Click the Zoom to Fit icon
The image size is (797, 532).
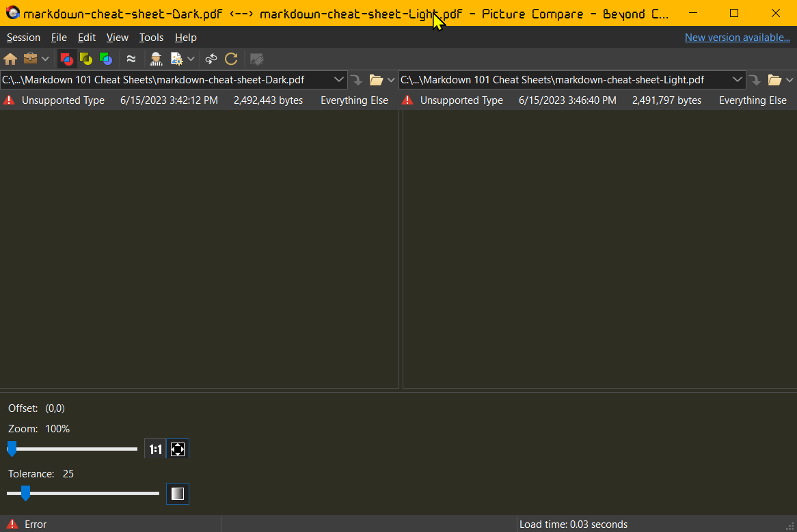[x=178, y=449]
